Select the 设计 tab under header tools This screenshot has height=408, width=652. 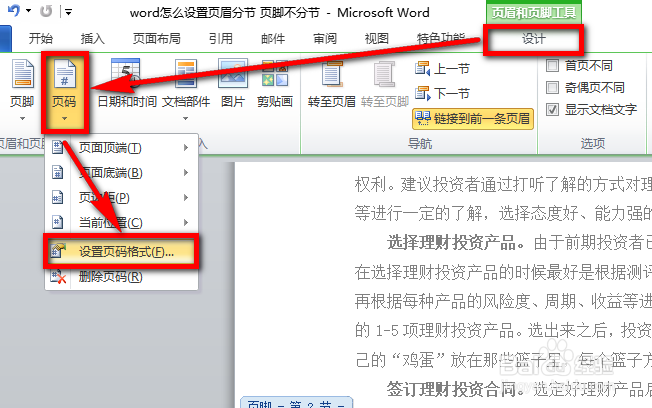pyautogui.click(x=533, y=39)
